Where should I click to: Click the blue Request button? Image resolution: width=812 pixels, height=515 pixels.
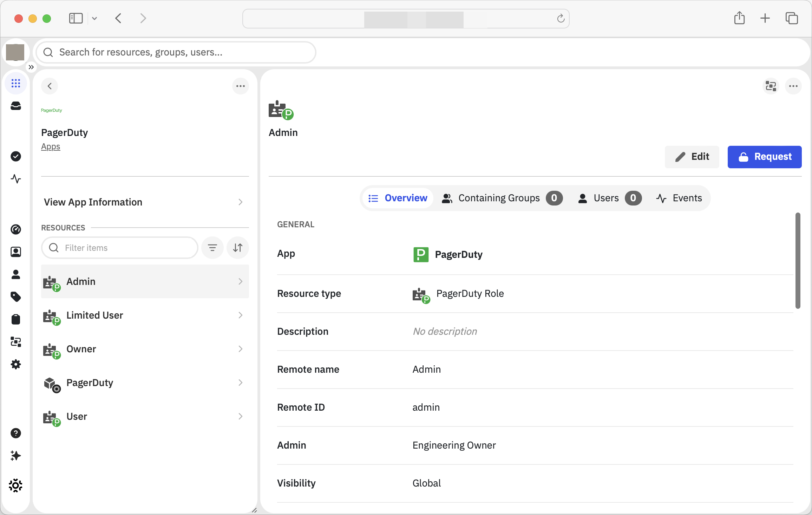pos(765,157)
